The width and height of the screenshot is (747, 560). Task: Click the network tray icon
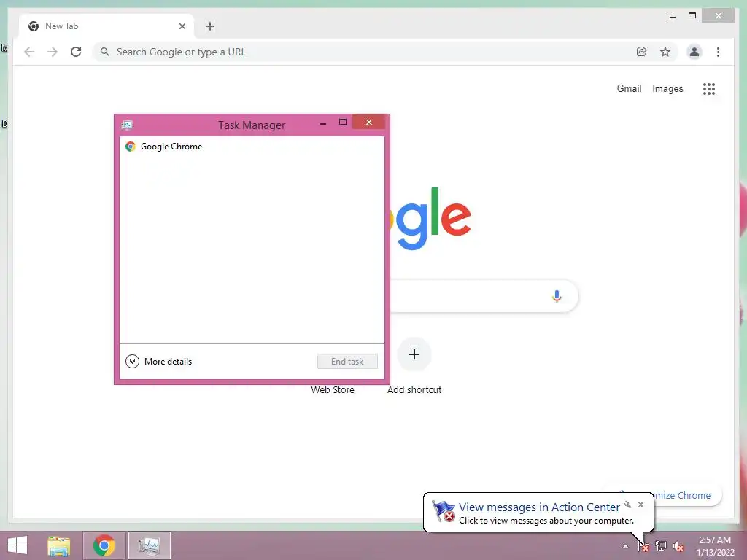tap(661, 546)
